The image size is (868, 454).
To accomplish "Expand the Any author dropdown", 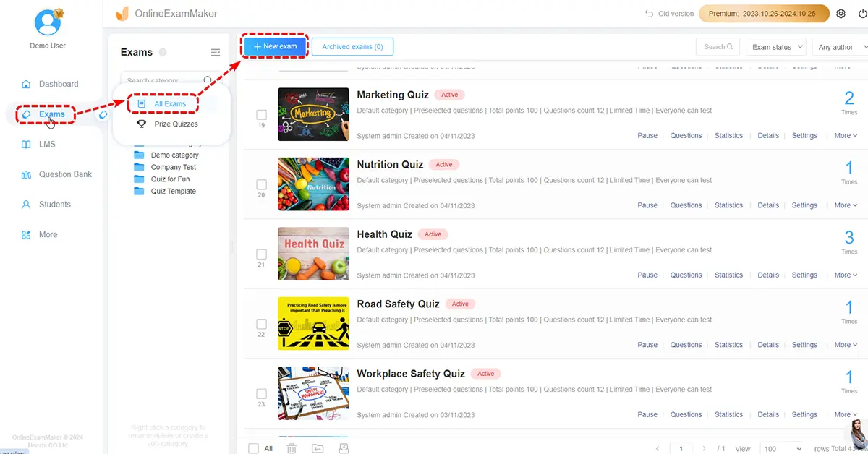I will point(839,47).
